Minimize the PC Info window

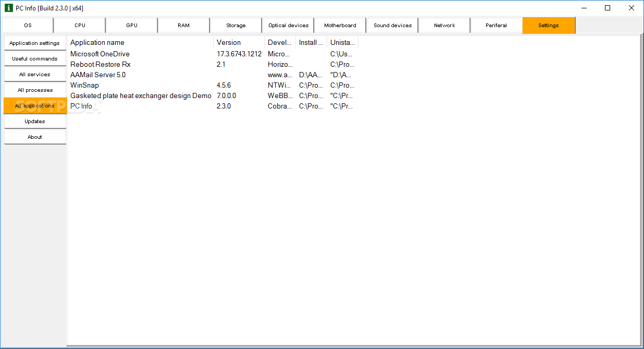pyautogui.click(x=584, y=8)
